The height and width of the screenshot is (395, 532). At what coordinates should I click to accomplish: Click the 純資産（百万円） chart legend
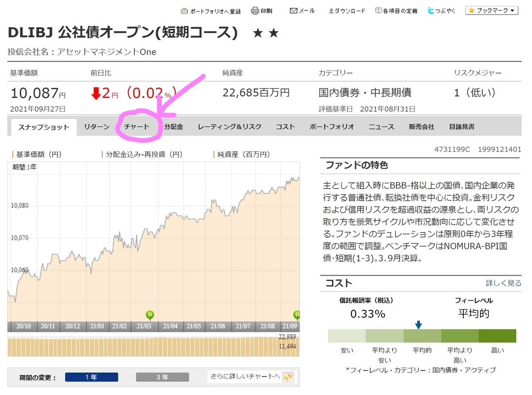[242, 154]
